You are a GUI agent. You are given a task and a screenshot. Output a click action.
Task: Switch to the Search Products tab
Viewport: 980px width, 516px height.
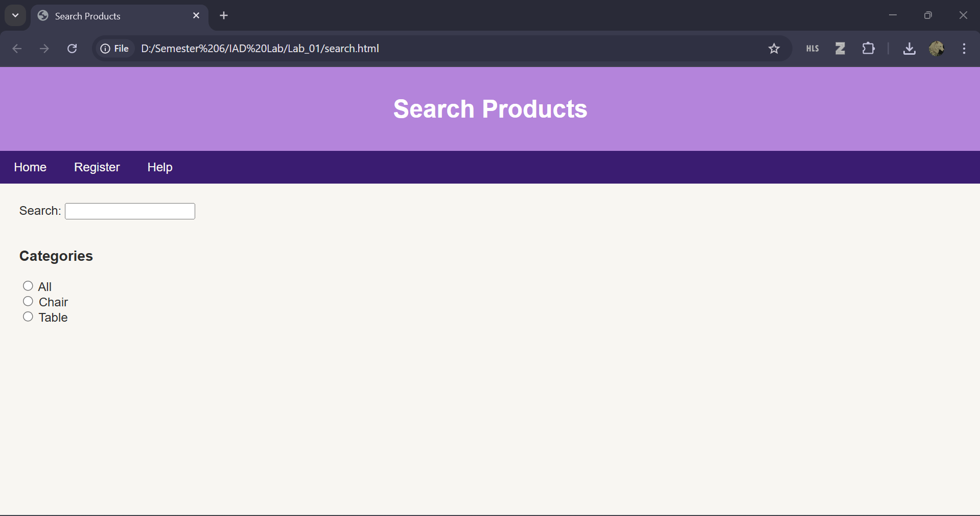pyautogui.click(x=102, y=16)
